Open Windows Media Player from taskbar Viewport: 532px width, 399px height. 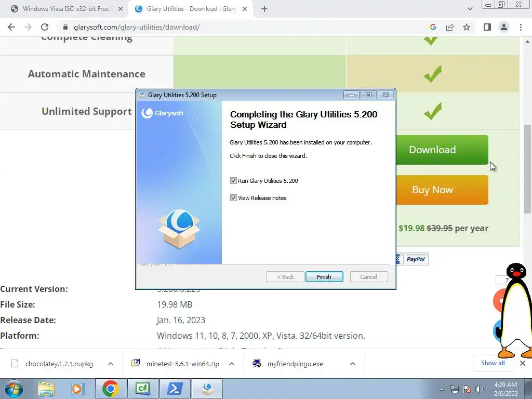coord(77,389)
